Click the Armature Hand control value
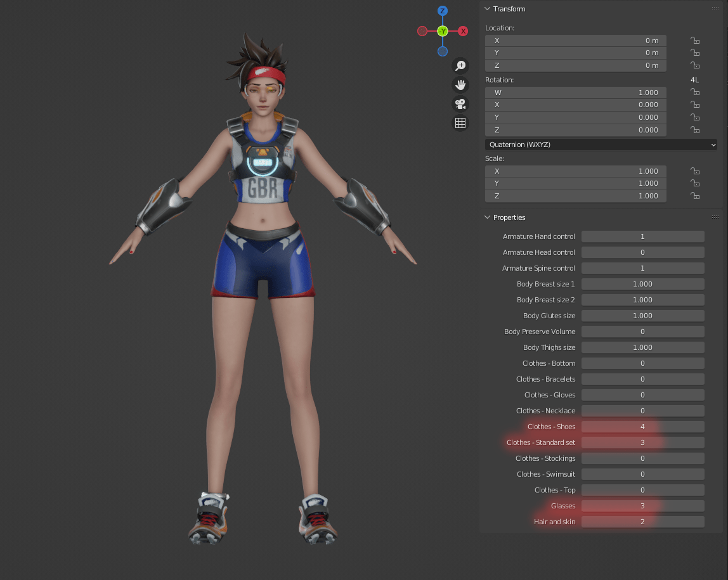 pos(642,236)
